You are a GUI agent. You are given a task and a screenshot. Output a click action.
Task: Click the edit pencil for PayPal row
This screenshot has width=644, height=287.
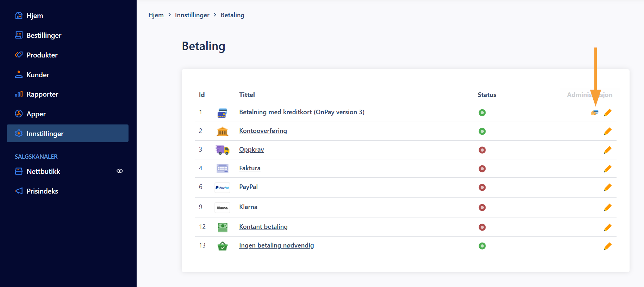607,188
